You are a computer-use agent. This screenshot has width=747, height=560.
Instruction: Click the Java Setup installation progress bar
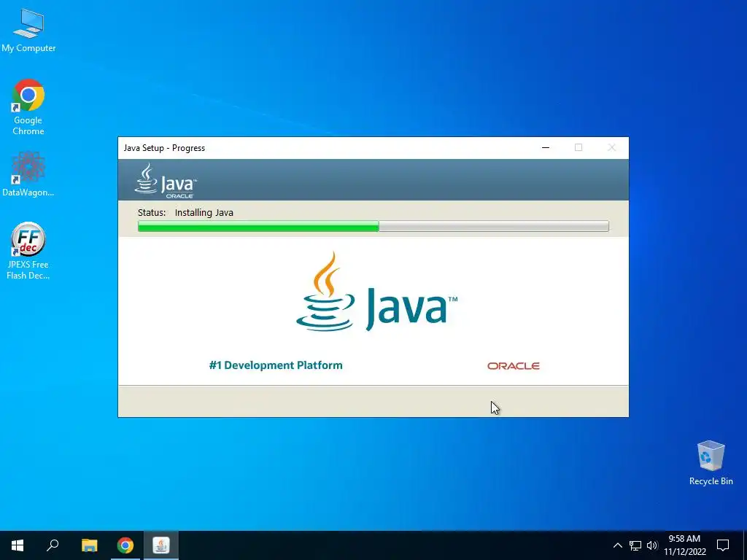[373, 226]
